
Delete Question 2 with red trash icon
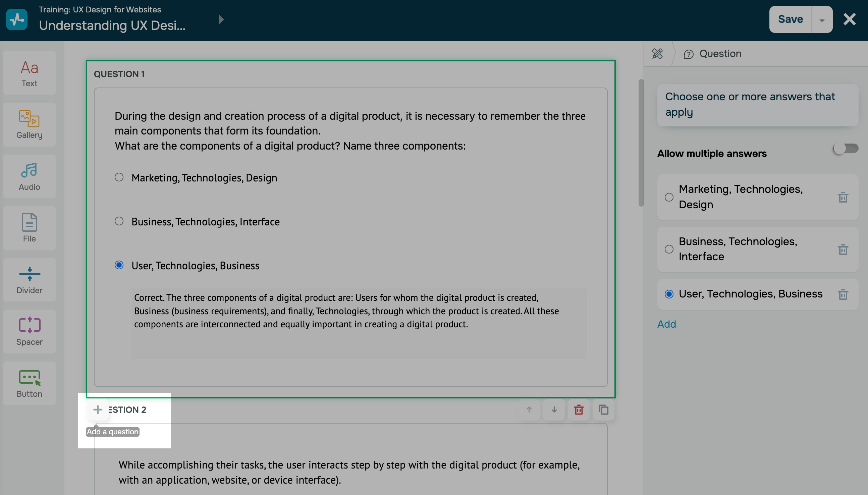click(x=579, y=410)
